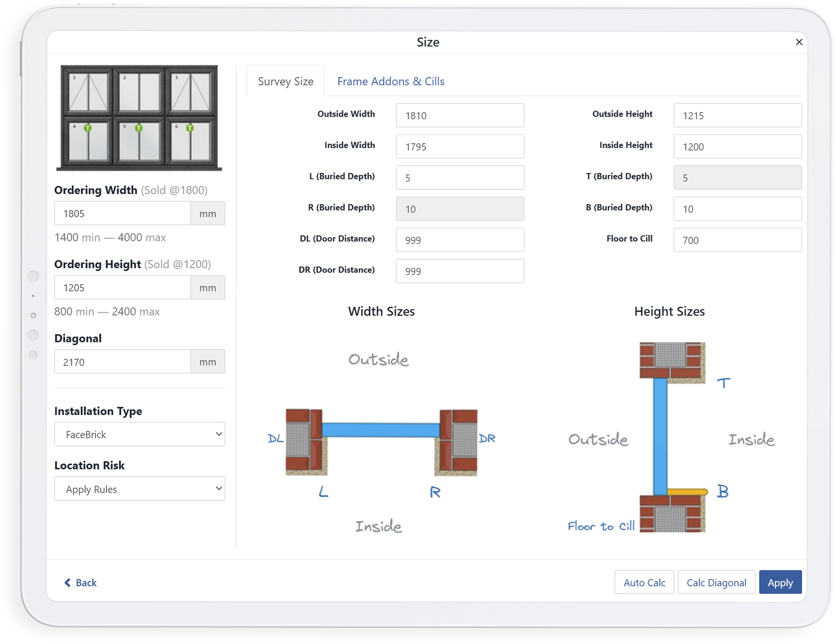This screenshot has width=835, height=644.
Task: Select the Survey Size tab
Action: tap(286, 81)
